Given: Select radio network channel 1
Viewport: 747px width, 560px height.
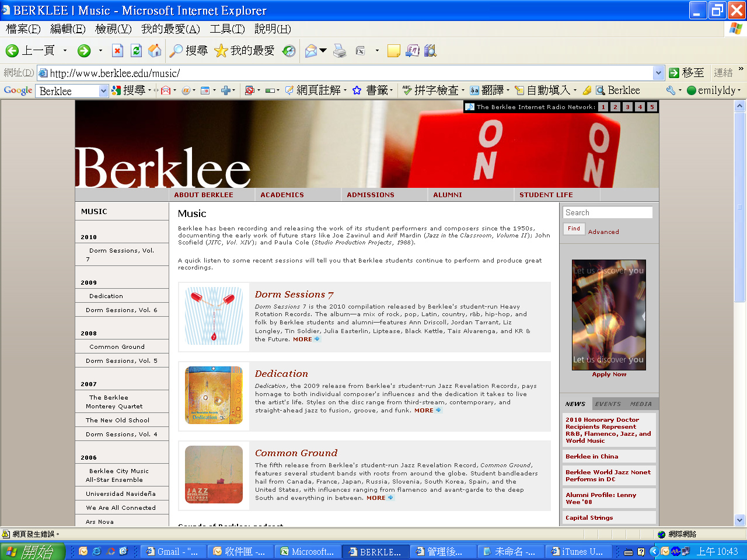Looking at the screenshot, I should [x=603, y=107].
